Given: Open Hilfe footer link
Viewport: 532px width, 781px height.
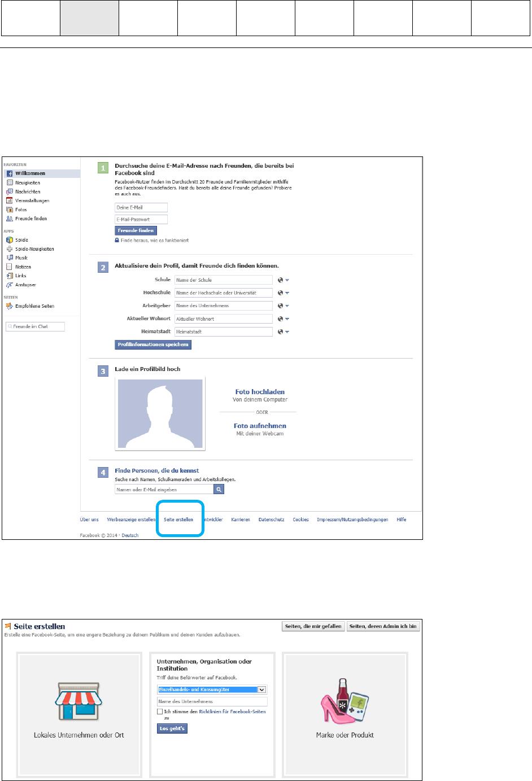Looking at the screenshot, I should tap(401, 520).
